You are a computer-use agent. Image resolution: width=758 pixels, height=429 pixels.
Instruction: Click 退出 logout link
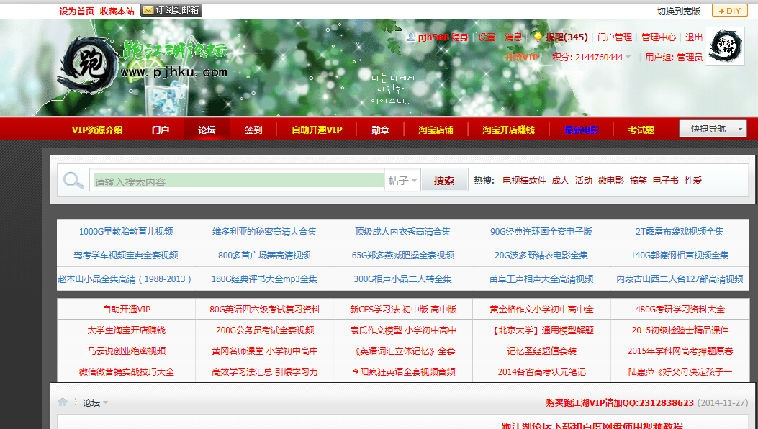tap(694, 37)
